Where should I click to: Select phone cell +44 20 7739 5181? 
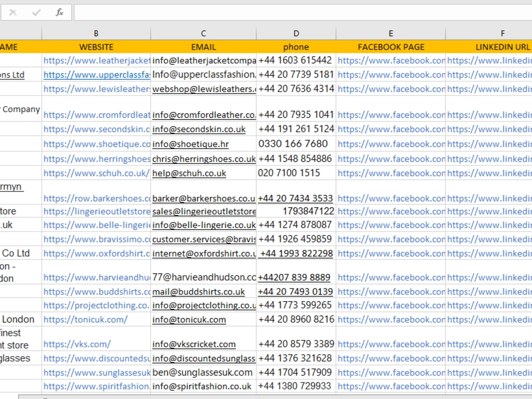tap(296, 74)
